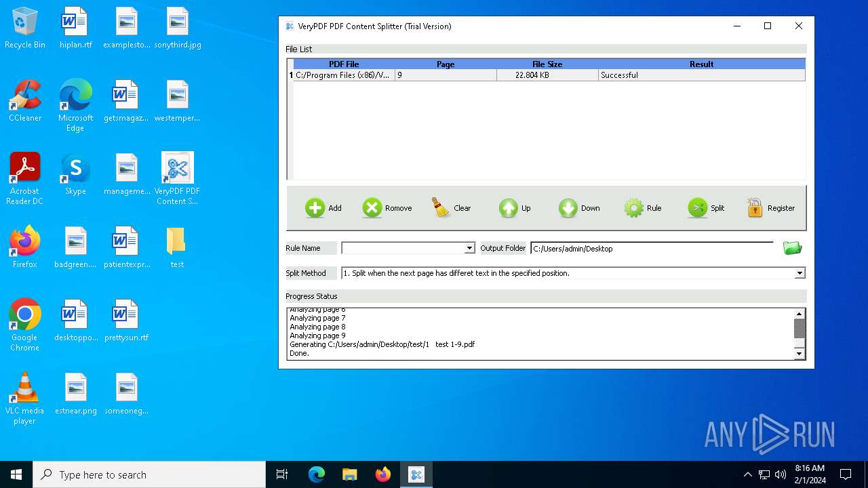This screenshot has height=488, width=868.
Task: Click the PDF File column header
Action: click(344, 64)
